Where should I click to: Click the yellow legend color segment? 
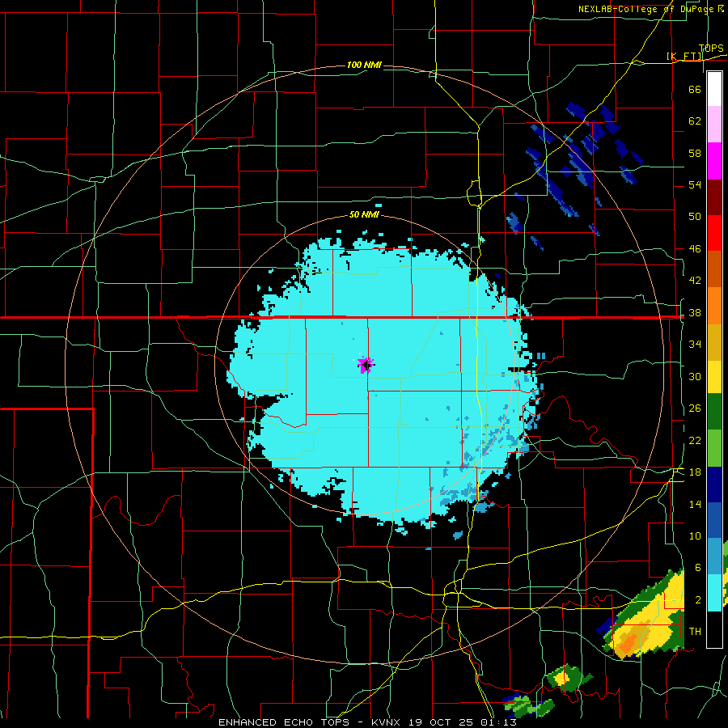[x=714, y=376]
